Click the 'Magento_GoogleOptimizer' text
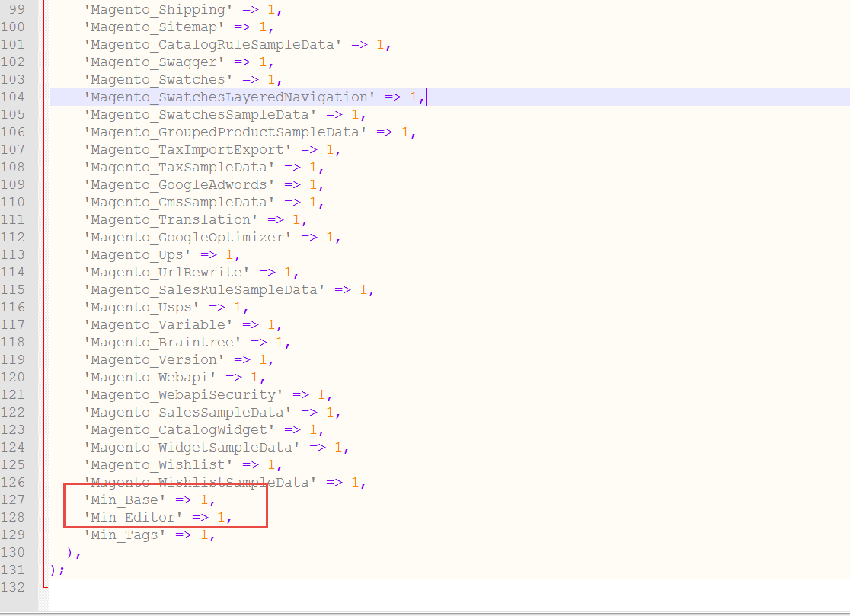The image size is (850, 616). pyautogui.click(x=187, y=238)
